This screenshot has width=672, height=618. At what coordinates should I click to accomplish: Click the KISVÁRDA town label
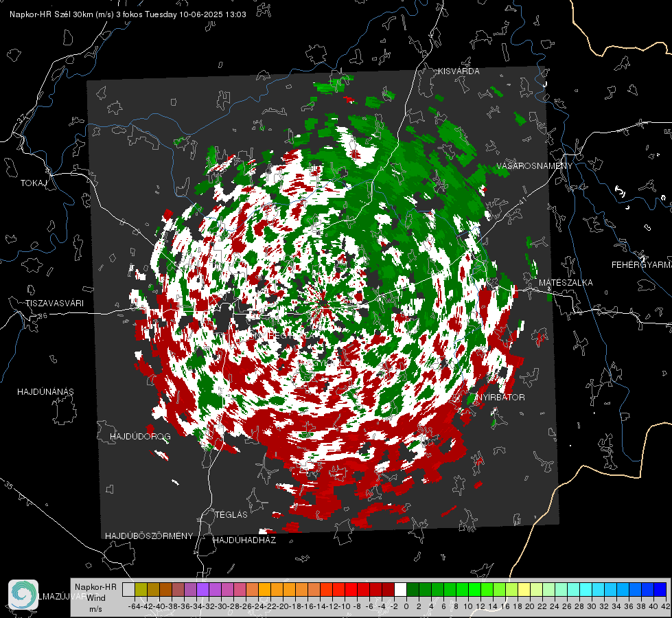click(x=459, y=71)
